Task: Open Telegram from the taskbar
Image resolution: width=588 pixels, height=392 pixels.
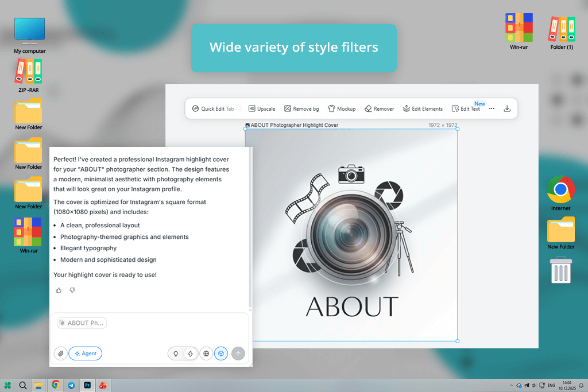Action: 71,385
